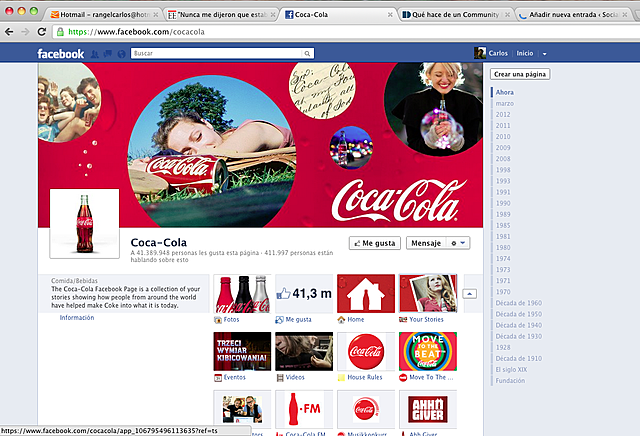Open the 41,3 m likes tile
The height and width of the screenshot is (436, 640).
tap(304, 294)
